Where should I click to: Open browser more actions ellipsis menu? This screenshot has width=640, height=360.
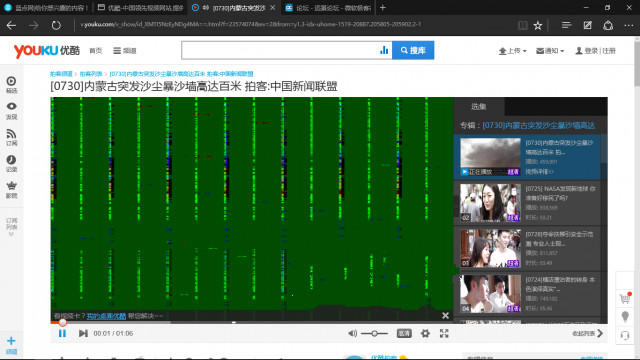[629, 25]
